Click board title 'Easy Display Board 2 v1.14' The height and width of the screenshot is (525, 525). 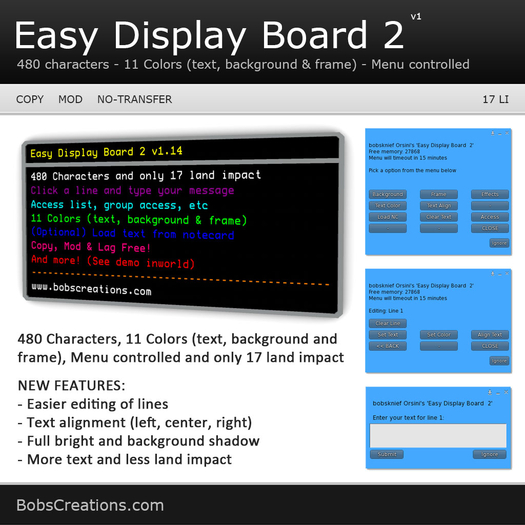tap(106, 152)
